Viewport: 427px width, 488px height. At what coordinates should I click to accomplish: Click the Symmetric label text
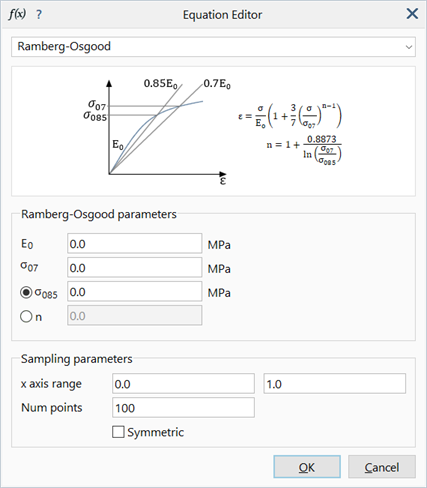pos(156,432)
